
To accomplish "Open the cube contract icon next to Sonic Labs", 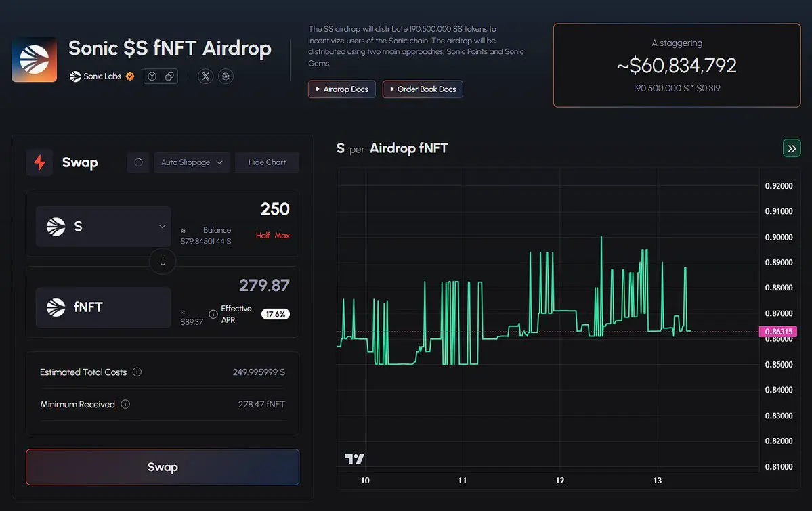I will pos(152,76).
